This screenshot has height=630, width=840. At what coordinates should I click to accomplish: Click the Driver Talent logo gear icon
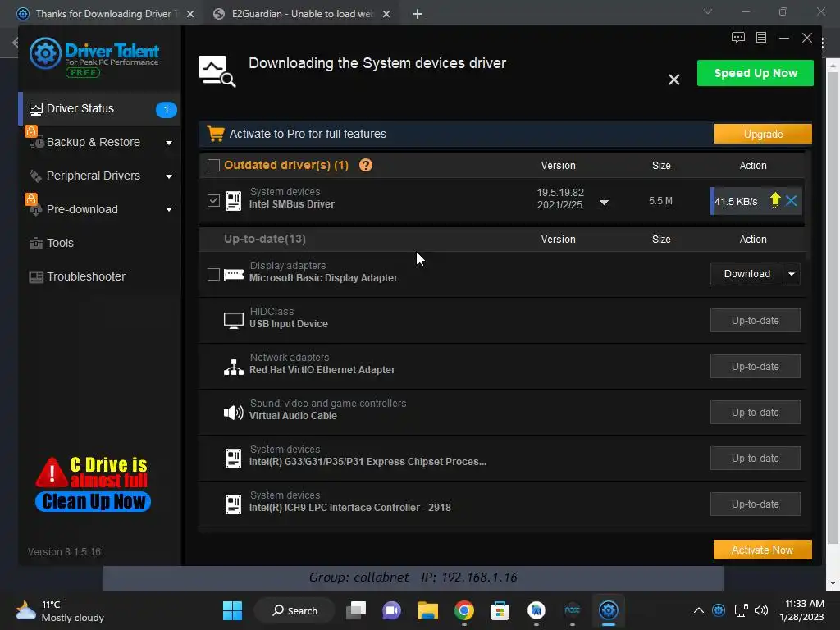[45, 53]
